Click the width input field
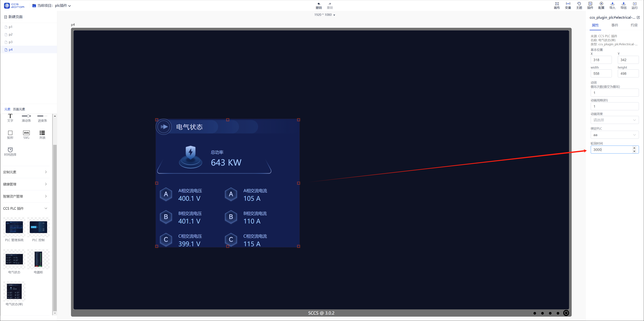This screenshot has height=321, width=644. [601, 74]
